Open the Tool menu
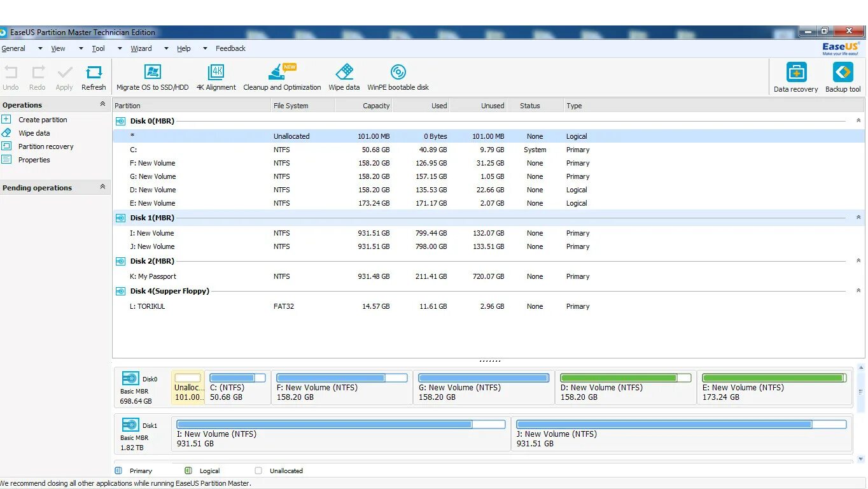The width and height of the screenshot is (868, 489). 98,48
